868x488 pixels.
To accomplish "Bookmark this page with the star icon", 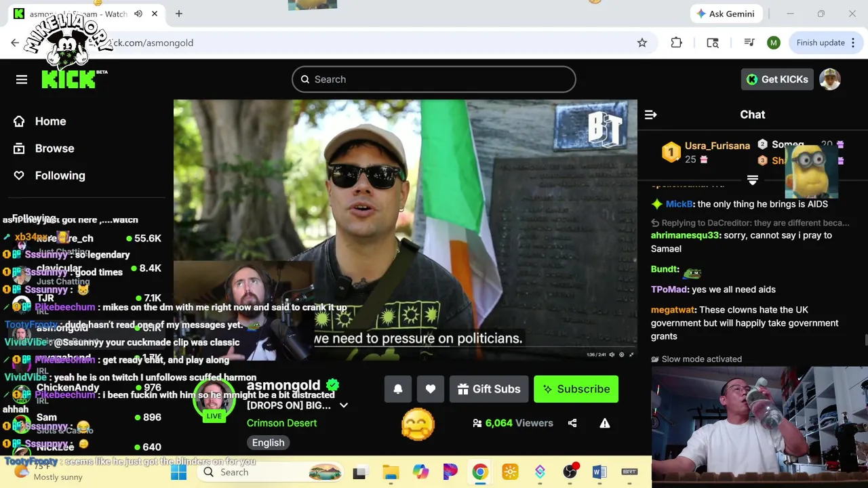I will coord(642,43).
